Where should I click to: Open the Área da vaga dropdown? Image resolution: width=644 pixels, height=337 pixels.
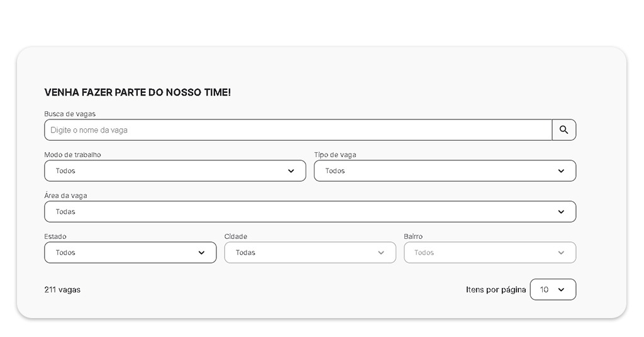(x=302, y=212)
